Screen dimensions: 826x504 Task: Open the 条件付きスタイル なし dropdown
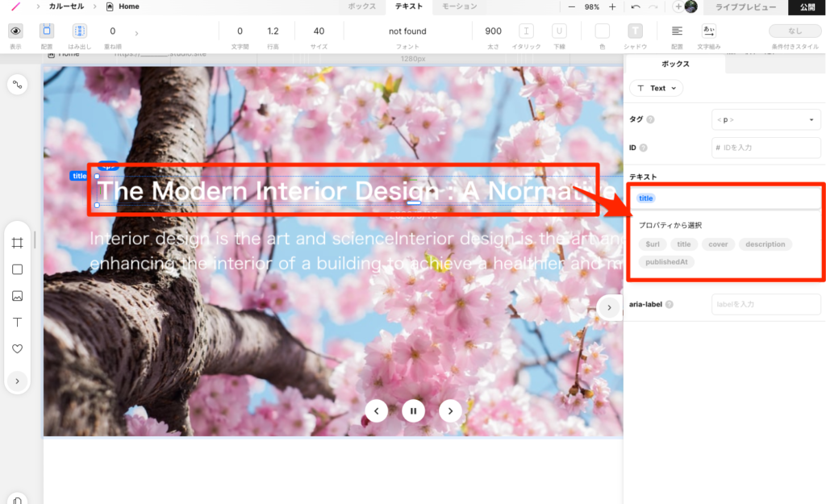click(x=795, y=31)
